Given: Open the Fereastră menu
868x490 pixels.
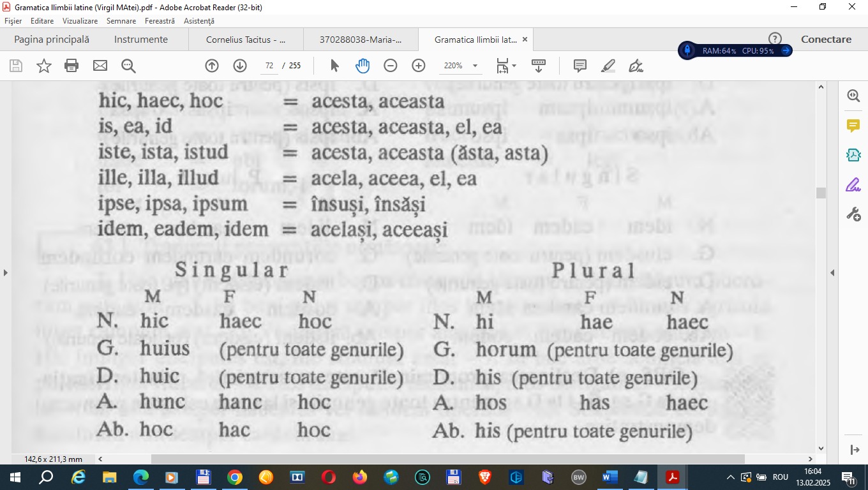Looking at the screenshot, I should coord(160,21).
